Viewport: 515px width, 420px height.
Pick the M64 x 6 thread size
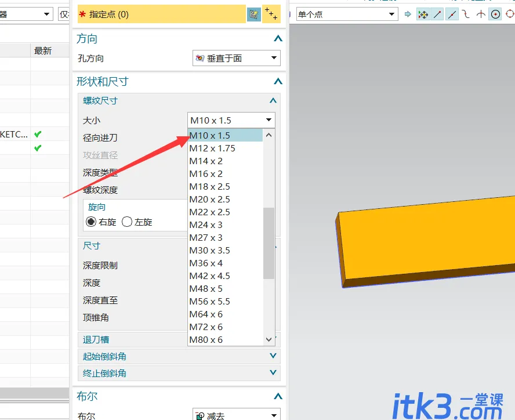[225, 314]
